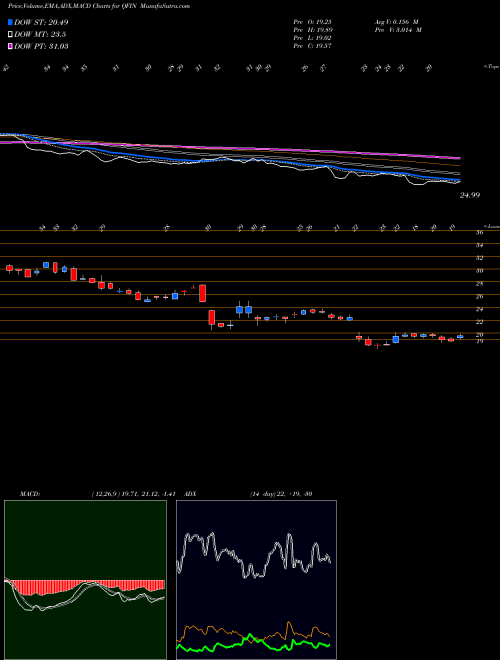Image resolution: width=500 pixels, height=660 pixels.
Task: Click the blue DOW ST legend swatch
Action: click(x=11, y=23)
